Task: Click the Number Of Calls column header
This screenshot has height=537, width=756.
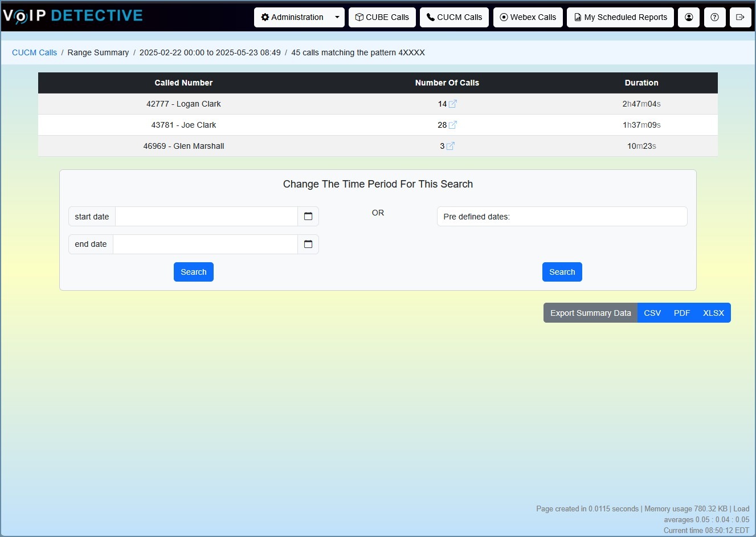Action: tap(447, 83)
